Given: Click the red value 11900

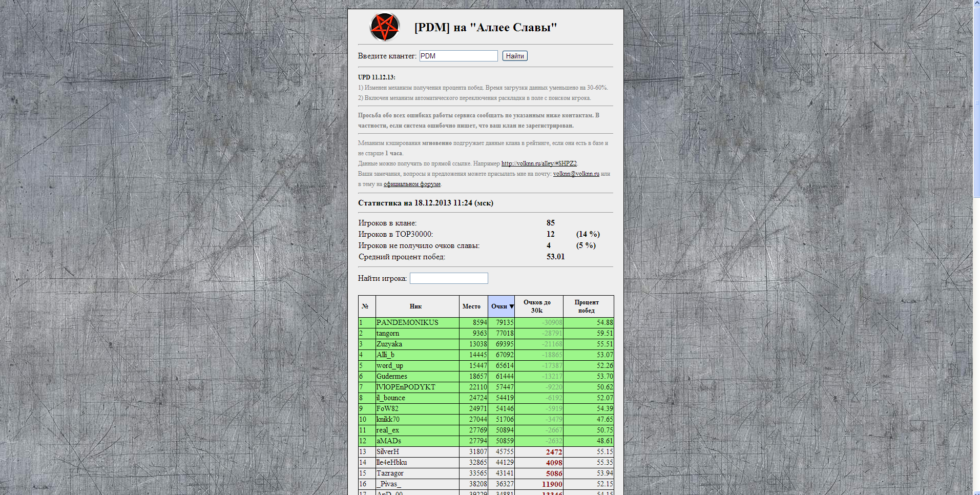Looking at the screenshot, I should pyautogui.click(x=552, y=484).
